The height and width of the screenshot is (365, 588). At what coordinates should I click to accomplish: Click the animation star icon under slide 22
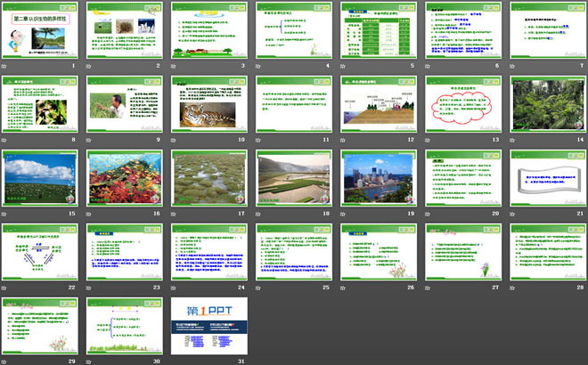[6, 288]
